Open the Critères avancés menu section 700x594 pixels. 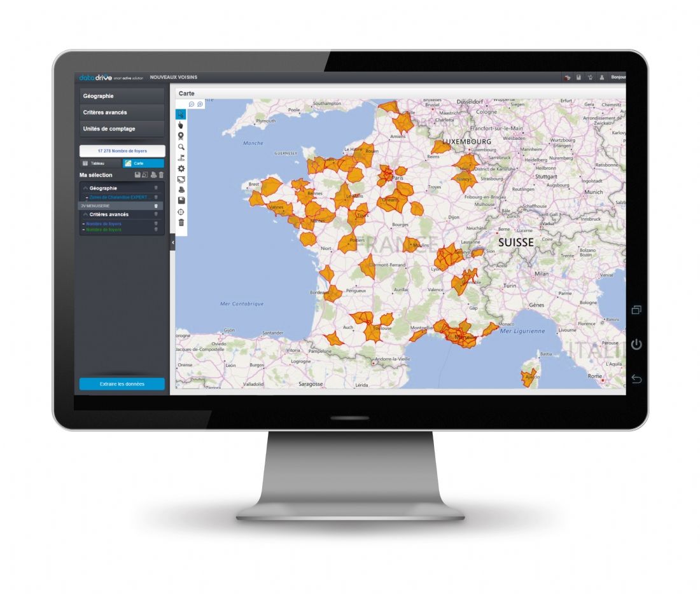point(122,113)
